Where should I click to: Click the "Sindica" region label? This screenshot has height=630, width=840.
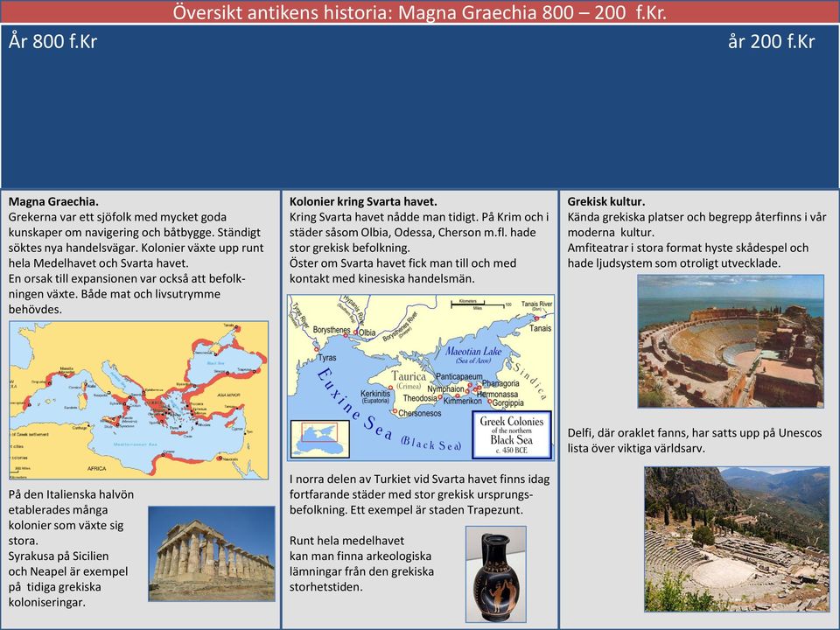point(530,381)
